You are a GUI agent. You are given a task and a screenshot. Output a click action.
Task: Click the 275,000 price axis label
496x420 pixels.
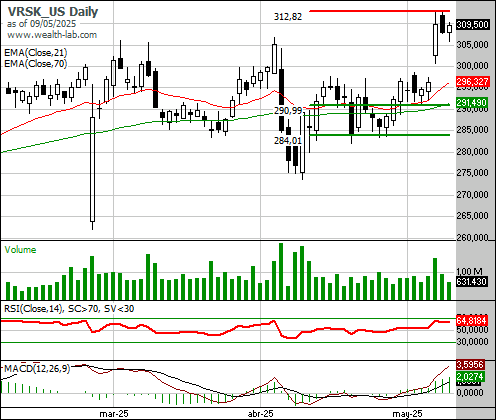(x=472, y=173)
